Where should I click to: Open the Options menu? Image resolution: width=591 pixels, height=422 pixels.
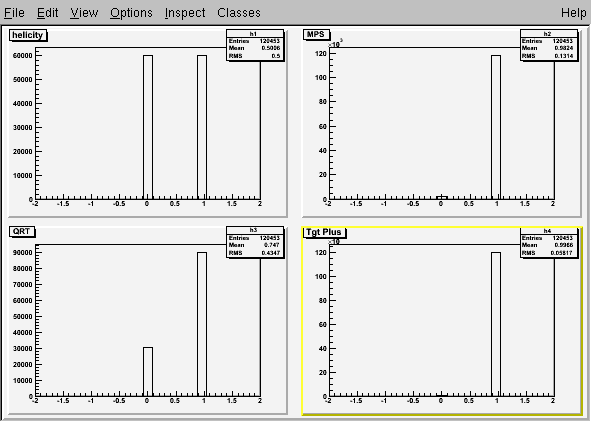[131, 13]
